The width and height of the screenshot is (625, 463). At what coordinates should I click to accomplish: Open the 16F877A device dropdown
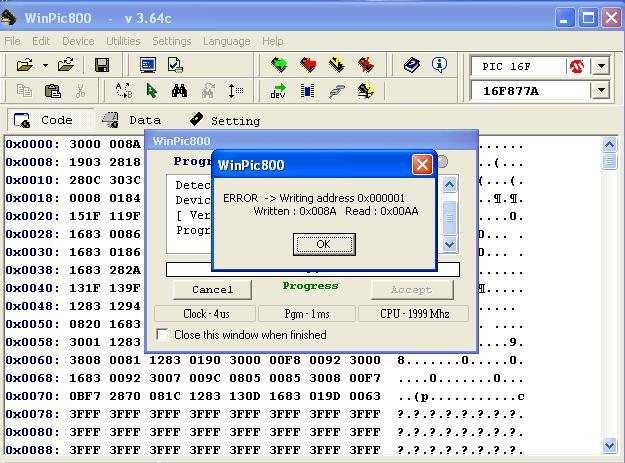coord(601,90)
